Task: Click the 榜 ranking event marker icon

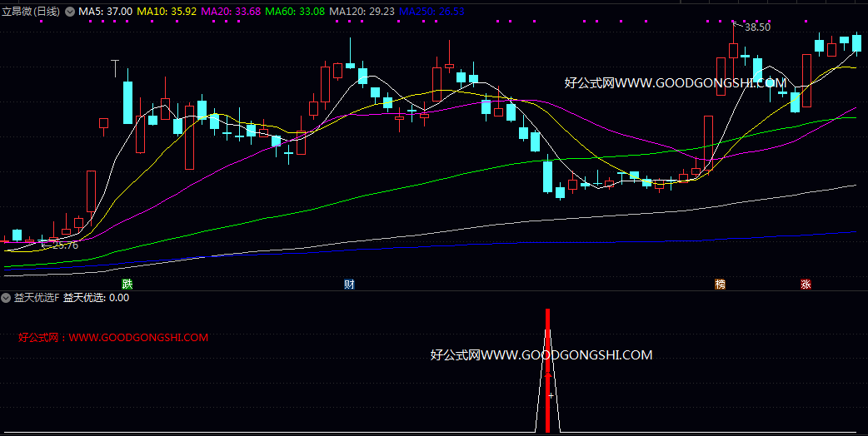Action: tap(720, 284)
